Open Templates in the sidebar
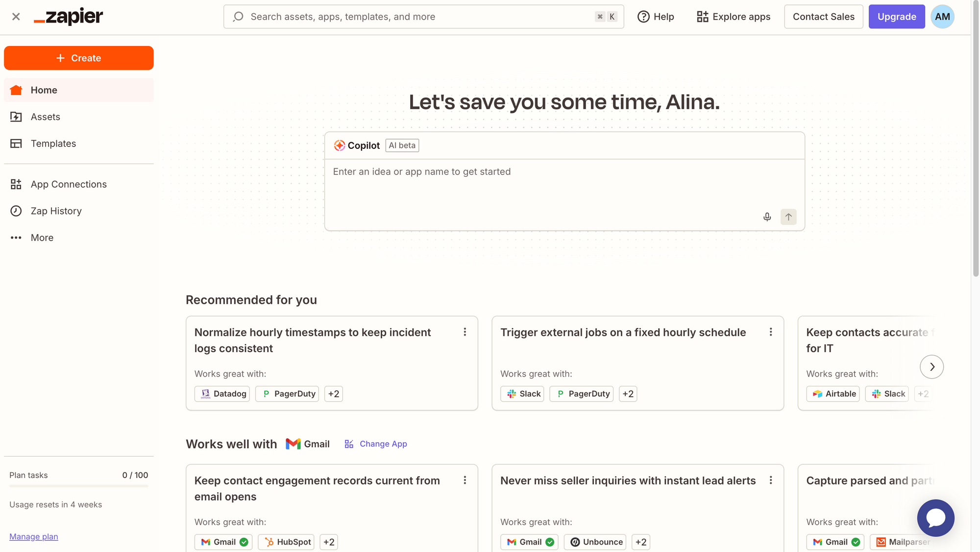 (x=78, y=144)
